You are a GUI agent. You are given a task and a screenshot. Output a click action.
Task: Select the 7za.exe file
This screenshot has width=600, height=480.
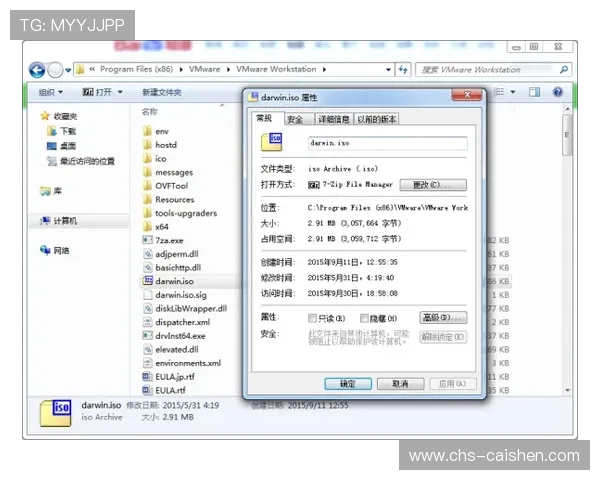click(x=163, y=240)
